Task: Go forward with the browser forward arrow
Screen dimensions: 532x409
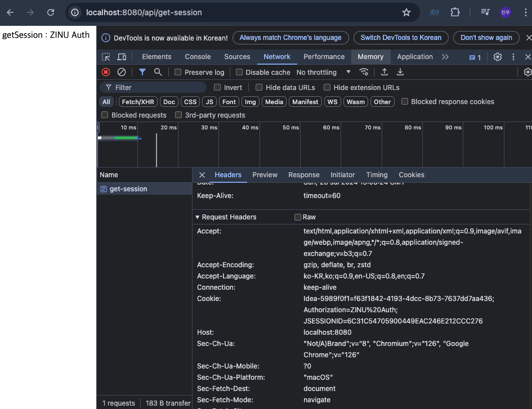Action: [x=30, y=12]
